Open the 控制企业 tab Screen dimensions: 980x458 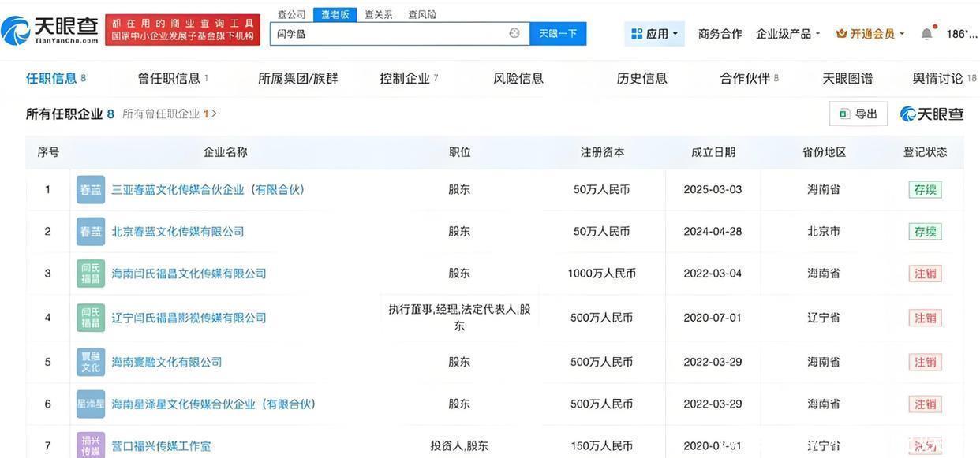[408, 78]
